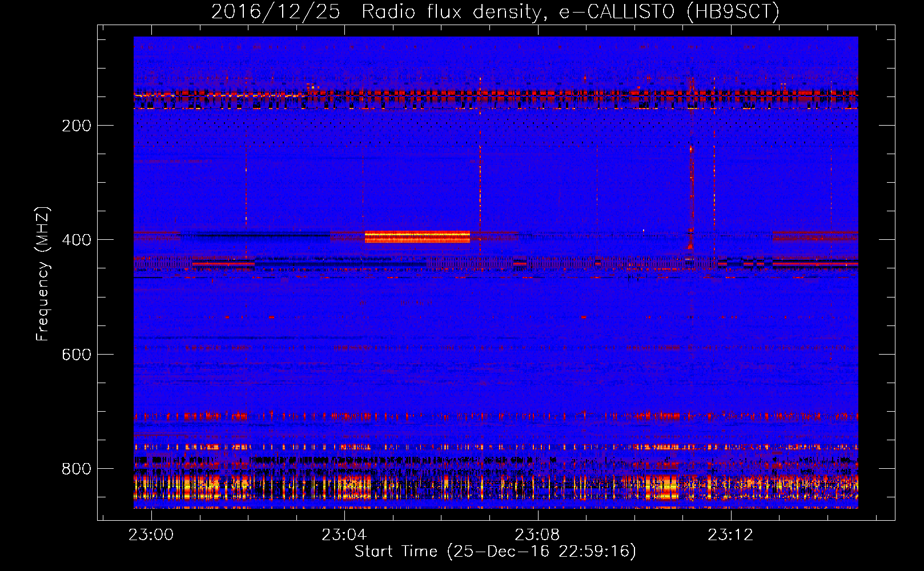Click the 'e-CALLISTO (HB9SCT)' station label
This screenshot has height=571, width=924.
[x=669, y=12]
